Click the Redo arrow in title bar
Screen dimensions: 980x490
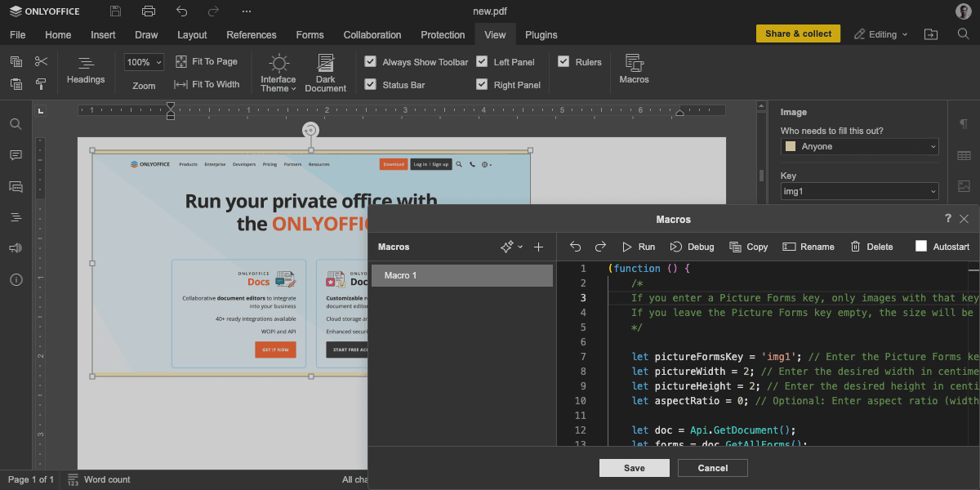point(214,11)
